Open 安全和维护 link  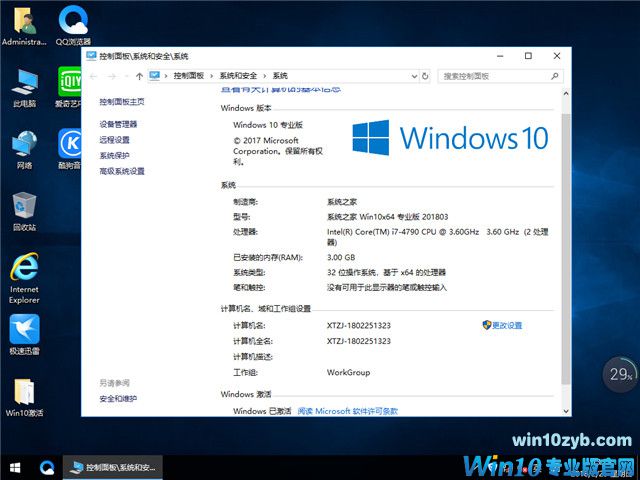(x=118, y=398)
